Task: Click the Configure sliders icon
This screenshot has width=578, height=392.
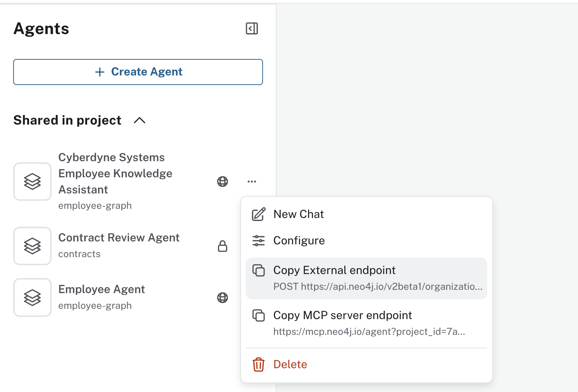Action: coord(259,241)
